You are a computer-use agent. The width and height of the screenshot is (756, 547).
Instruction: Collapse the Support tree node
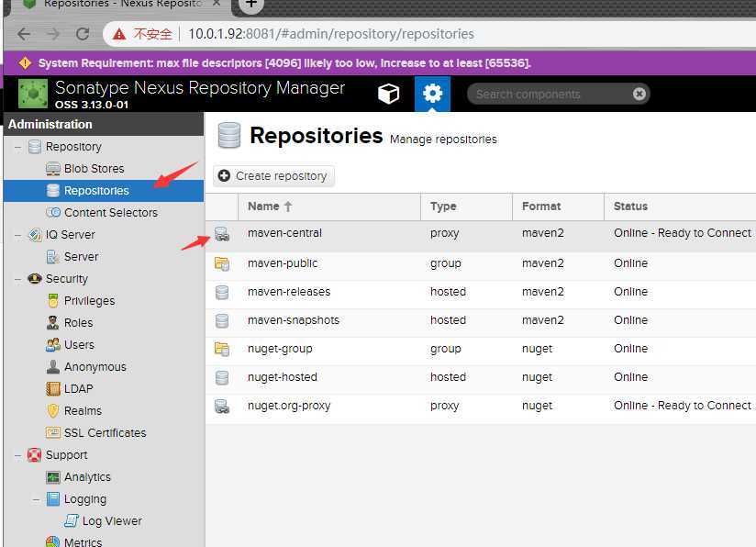(17, 455)
